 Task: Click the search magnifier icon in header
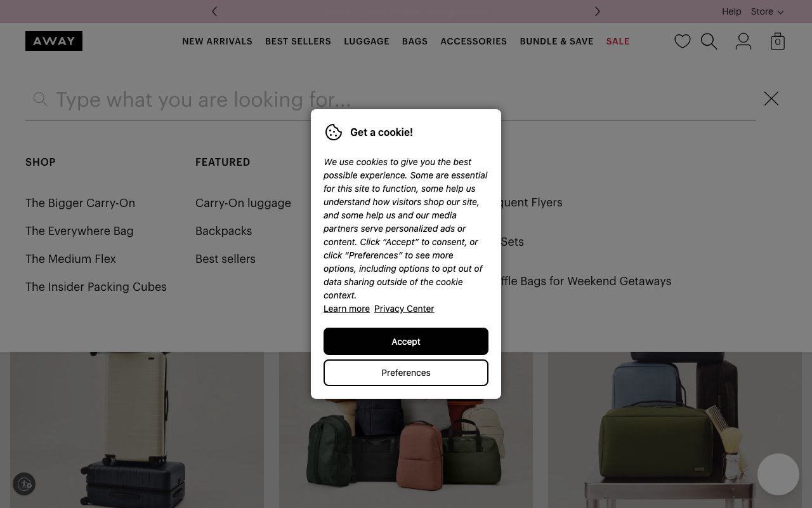coord(709,42)
